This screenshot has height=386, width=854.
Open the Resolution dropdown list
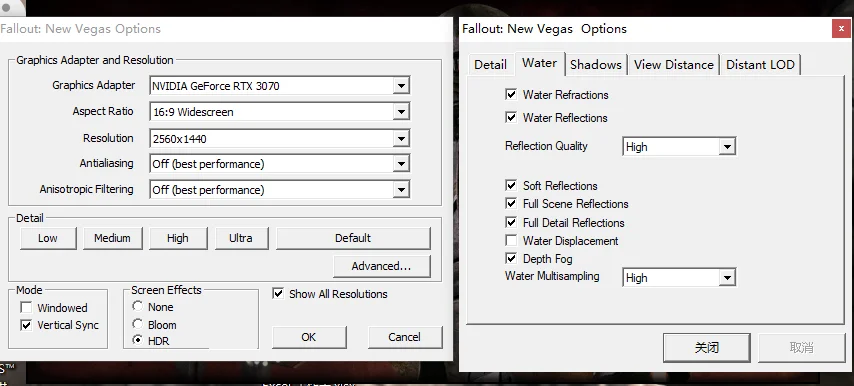[279, 138]
